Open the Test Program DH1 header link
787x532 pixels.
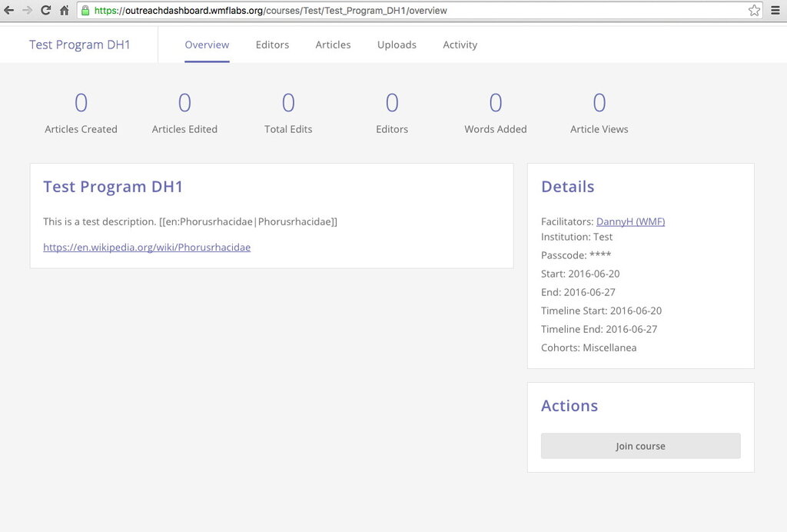point(80,45)
